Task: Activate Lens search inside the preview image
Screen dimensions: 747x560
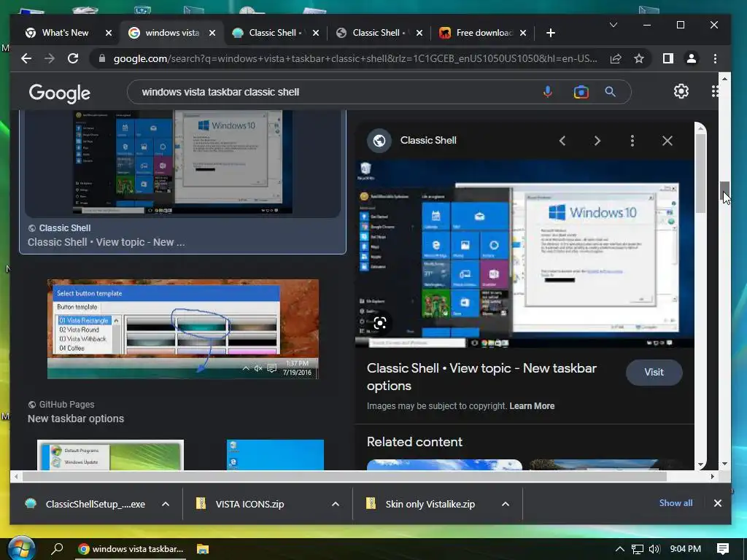Action: [379, 323]
